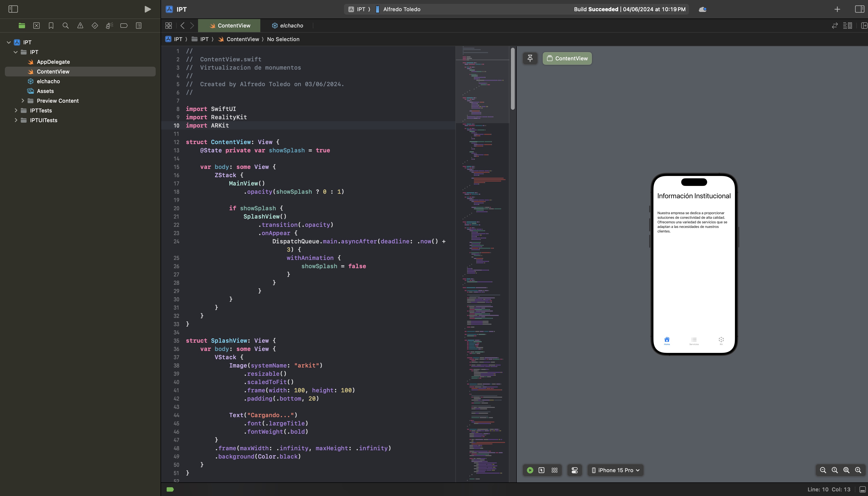Expand the IPTTests folder
Screen dimensions: 868x496
16,110
